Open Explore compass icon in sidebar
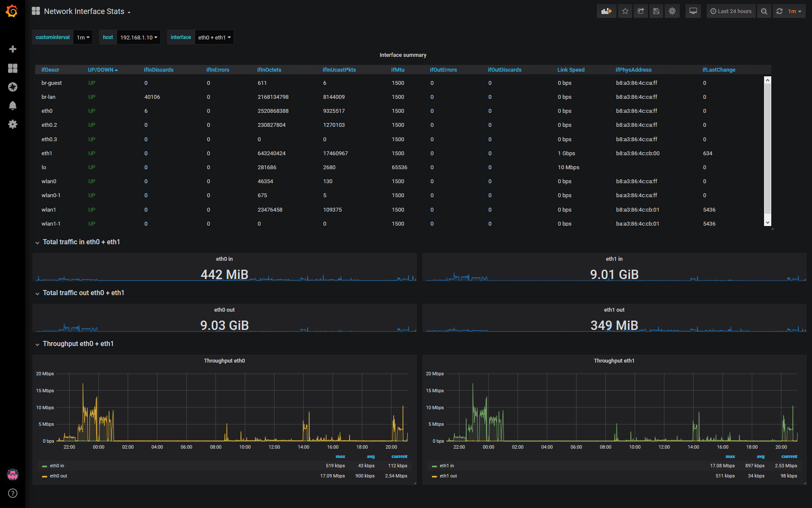The height and width of the screenshot is (508, 812). (13, 87)
